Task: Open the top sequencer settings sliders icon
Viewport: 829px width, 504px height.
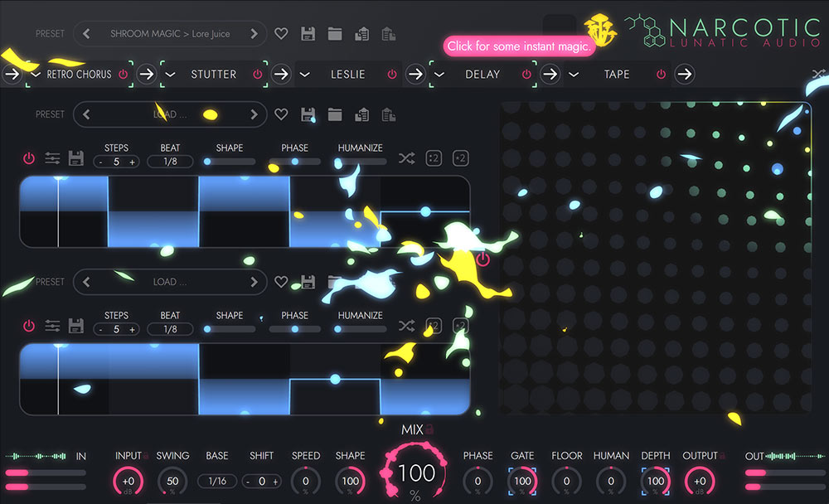Action: coord(52,157)
